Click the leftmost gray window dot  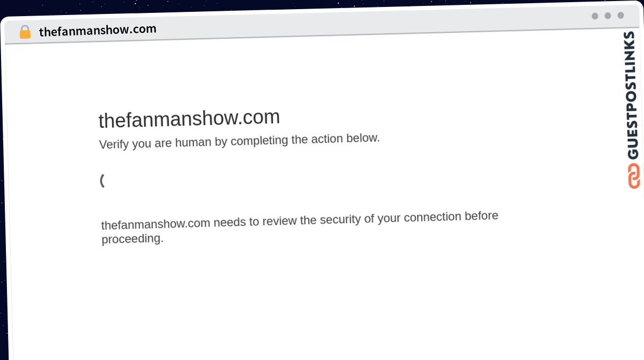(595, 16)
